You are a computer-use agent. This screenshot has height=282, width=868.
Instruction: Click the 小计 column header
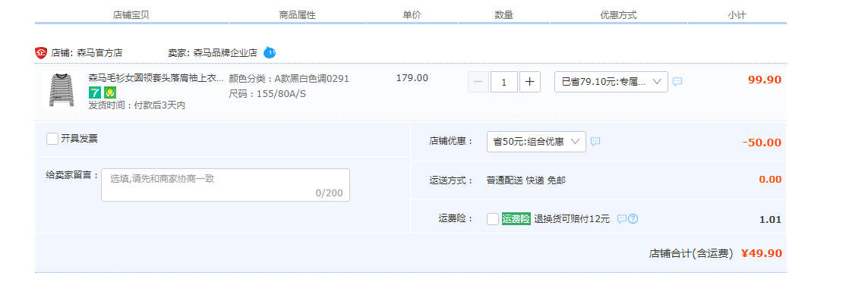click(x=737, y=15)
